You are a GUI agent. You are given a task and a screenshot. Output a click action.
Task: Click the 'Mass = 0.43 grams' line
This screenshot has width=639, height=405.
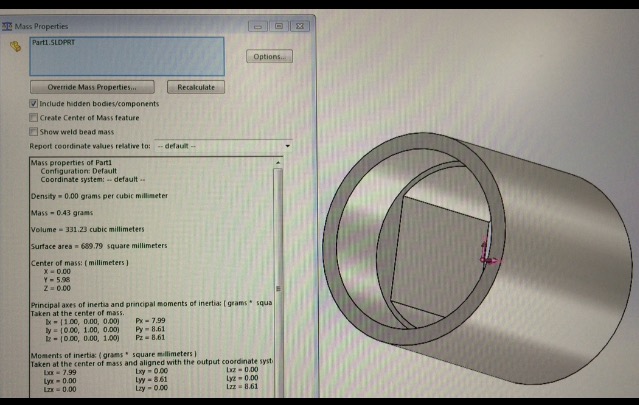62,213
